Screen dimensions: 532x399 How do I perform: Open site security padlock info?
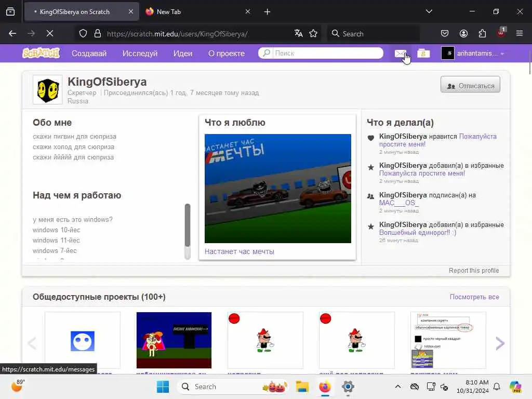[98, 33]
